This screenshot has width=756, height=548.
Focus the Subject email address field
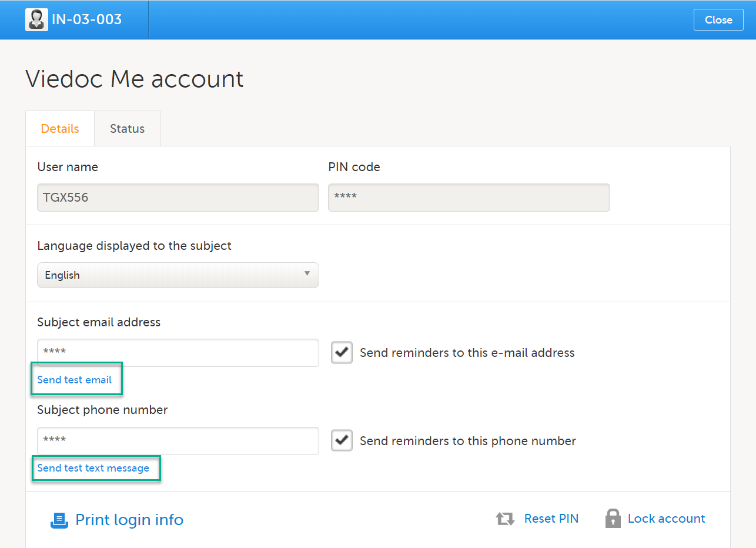click(178, 352)
